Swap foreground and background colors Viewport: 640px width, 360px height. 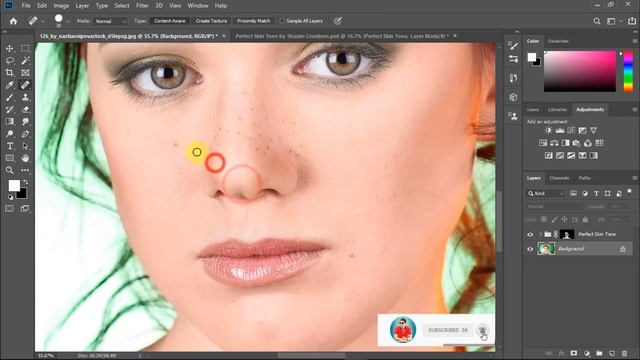tap(25, 182)
